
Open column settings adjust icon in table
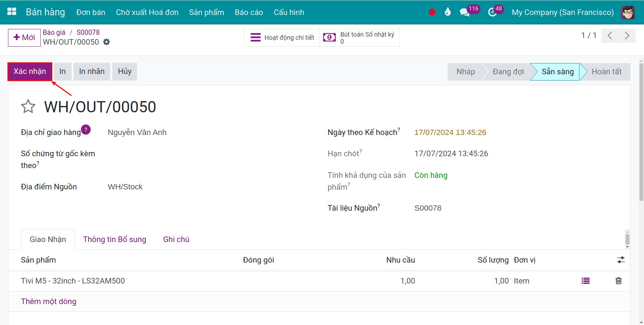(x=621, y=260)
